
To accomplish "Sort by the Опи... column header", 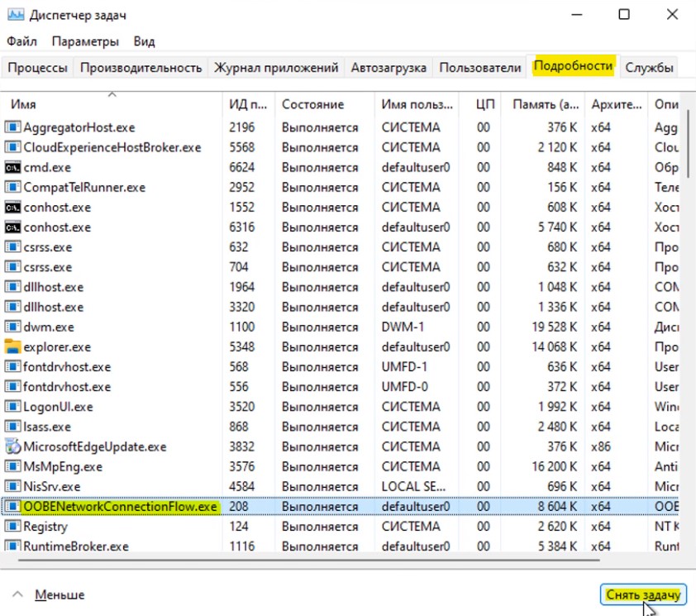I will click(664, 104).
